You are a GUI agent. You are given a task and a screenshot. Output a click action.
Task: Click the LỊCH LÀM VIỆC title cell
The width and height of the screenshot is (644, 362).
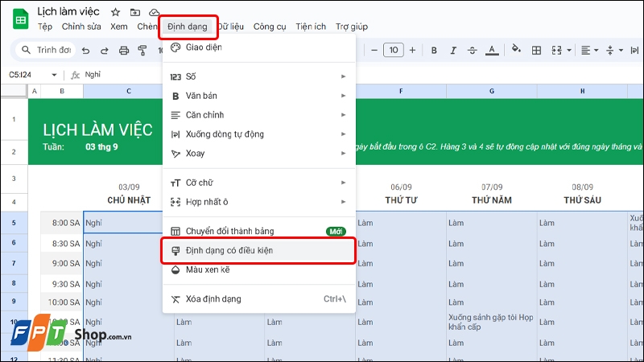click(97, 130)
